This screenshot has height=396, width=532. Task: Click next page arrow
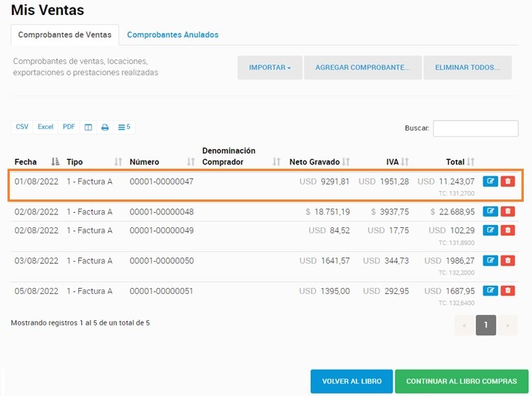tap(507, 325)
